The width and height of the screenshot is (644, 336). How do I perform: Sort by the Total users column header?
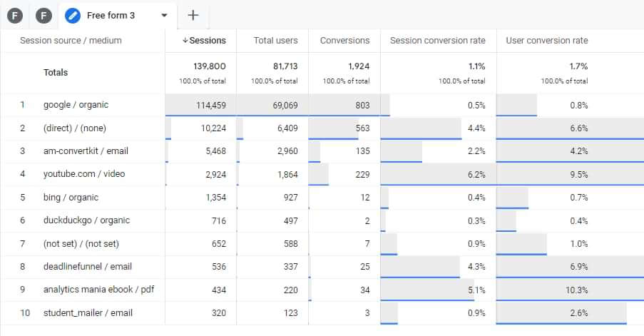(275, 41)
